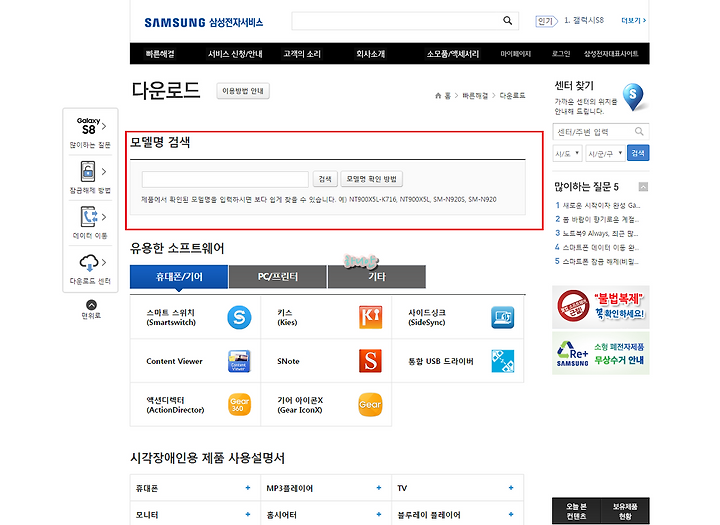This screenshot has height=525, width=720.
Task: Open the Kies app icon
Action: (370, 317)
